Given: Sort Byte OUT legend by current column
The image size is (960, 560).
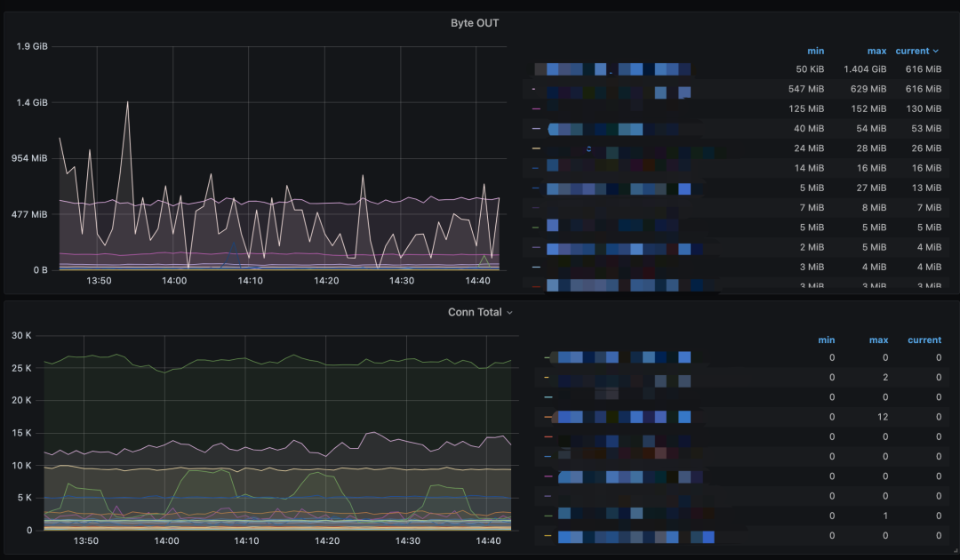Looking at the screenshot, I should [912, 51].
